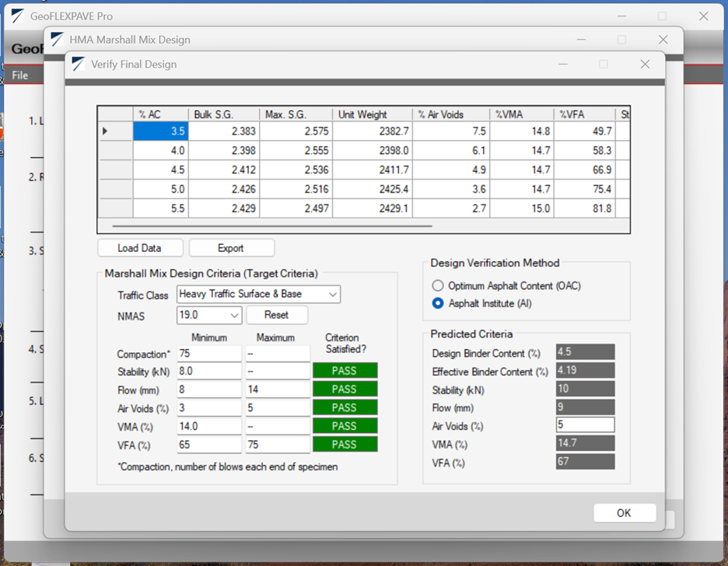728x566 pixels.
Task: Click the %VFA column header
Action: coord(585,114)
